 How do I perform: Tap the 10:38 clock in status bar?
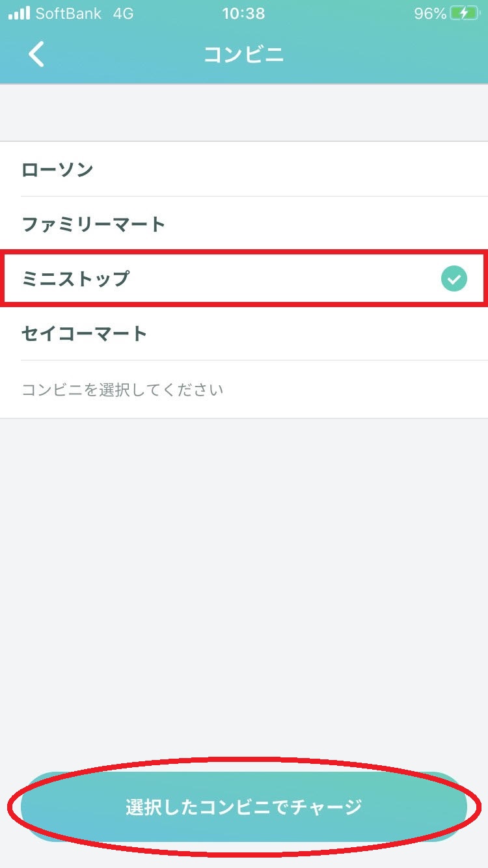(243, 14)
